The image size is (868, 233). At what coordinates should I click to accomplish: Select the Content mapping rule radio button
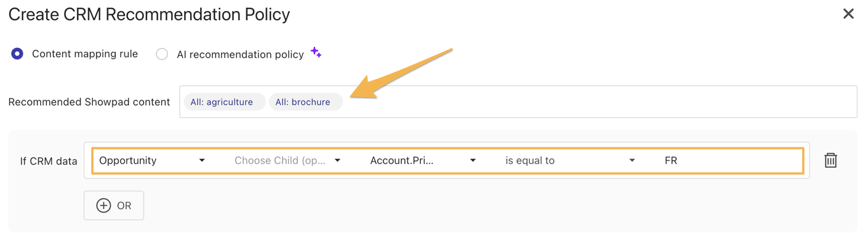click(17, 54)
